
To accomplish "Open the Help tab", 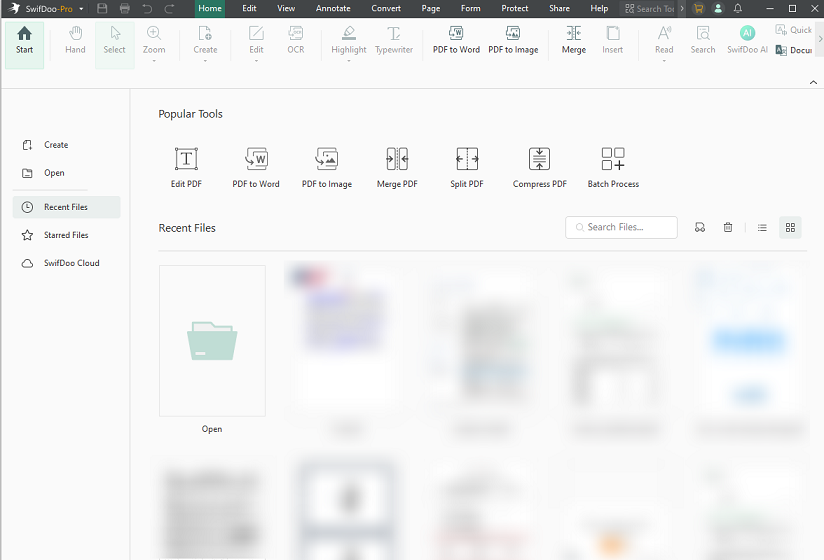I will click(x=599, y=8).
